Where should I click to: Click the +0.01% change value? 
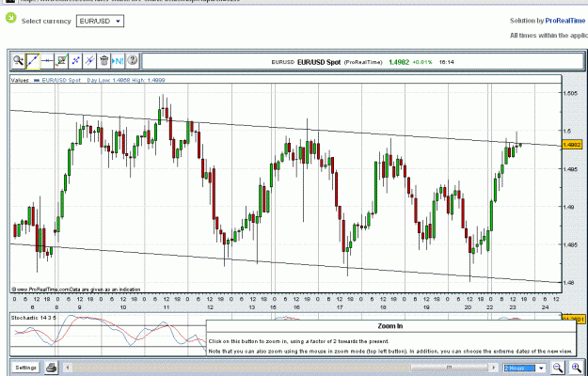click(422, 62)
